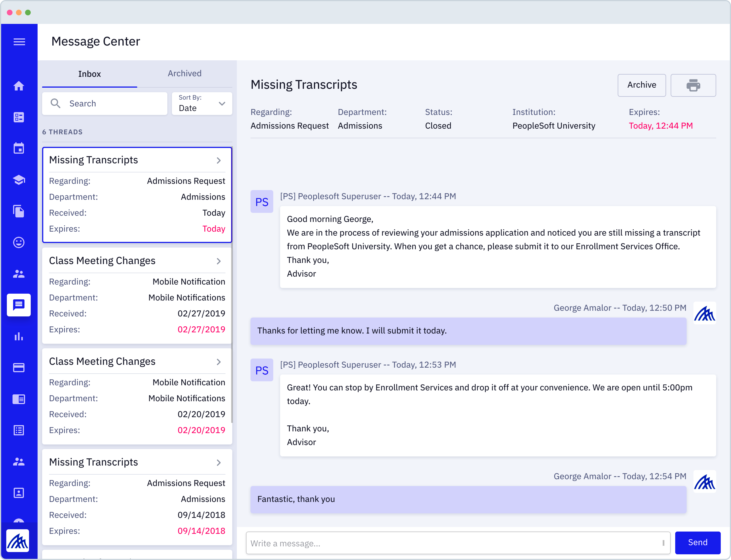Open the smiley face icon in sidebar
The image size is (731, 560).
pyautogui.click(x=19, y=242)
